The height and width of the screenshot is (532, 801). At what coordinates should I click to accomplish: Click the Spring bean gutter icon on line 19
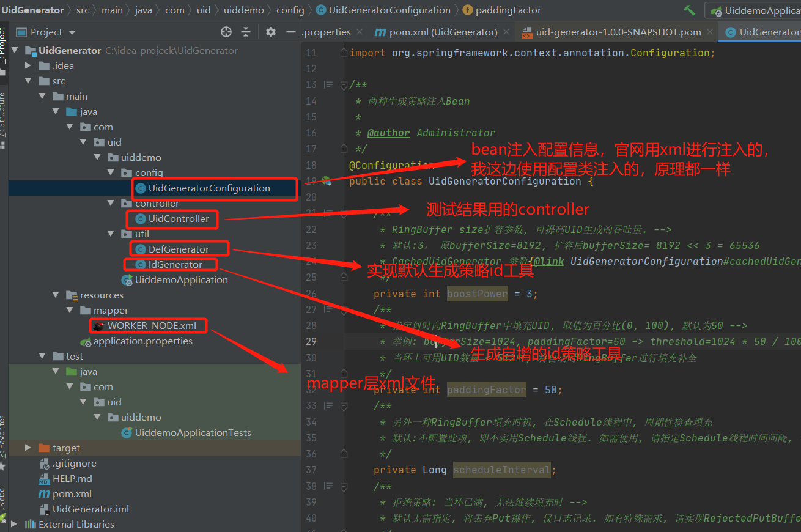pos(327,181)
